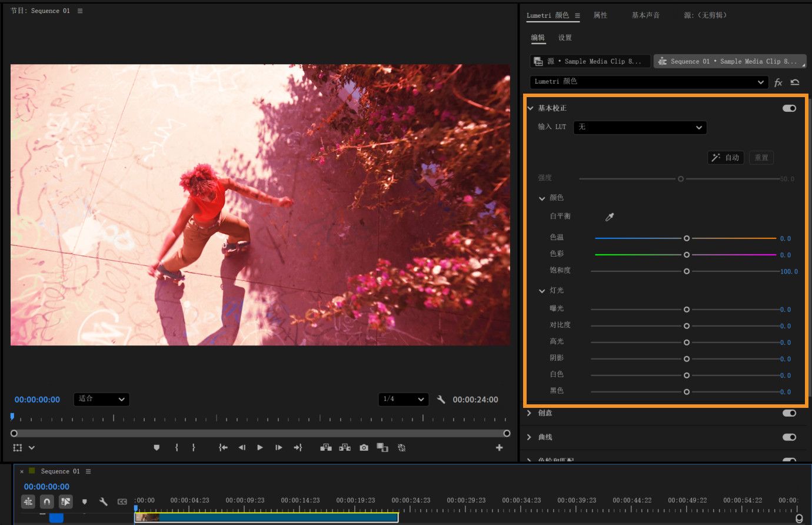Click the 00:00:00:00 timecode in Program monitor
812x525 pixels.
pyautogui.click(x=37, y=400)
